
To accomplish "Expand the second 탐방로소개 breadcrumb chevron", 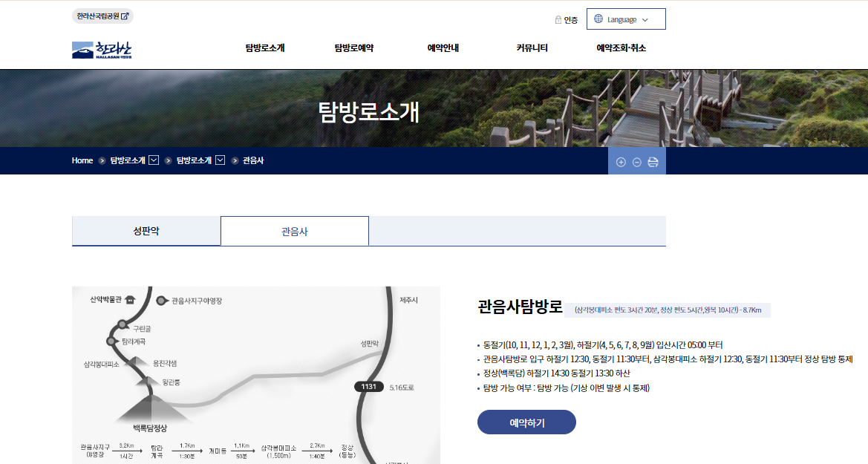I will coord(221,160).
